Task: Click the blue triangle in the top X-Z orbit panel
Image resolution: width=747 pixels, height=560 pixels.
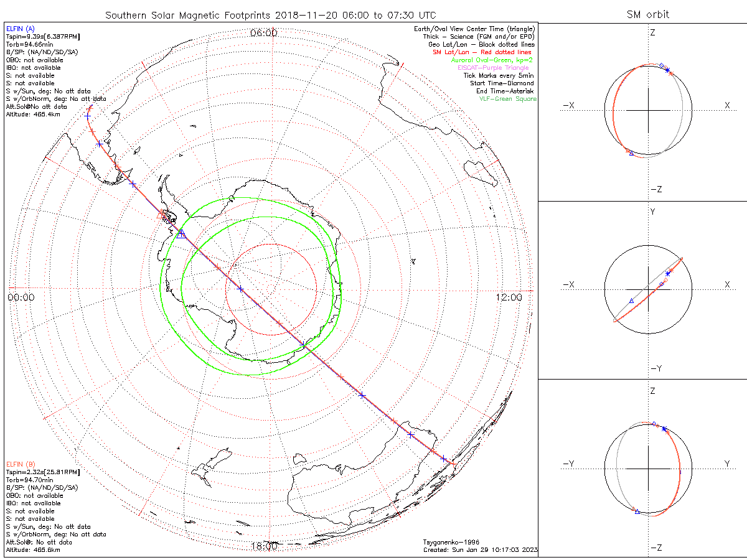Action: pyautogui.click(x=631, y=153)
